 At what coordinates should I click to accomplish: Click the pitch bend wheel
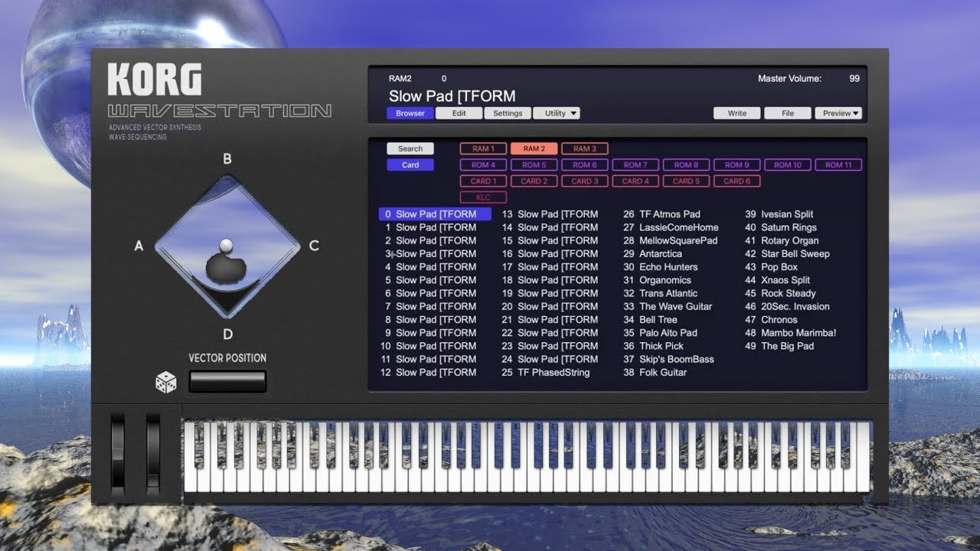point(117,455)
